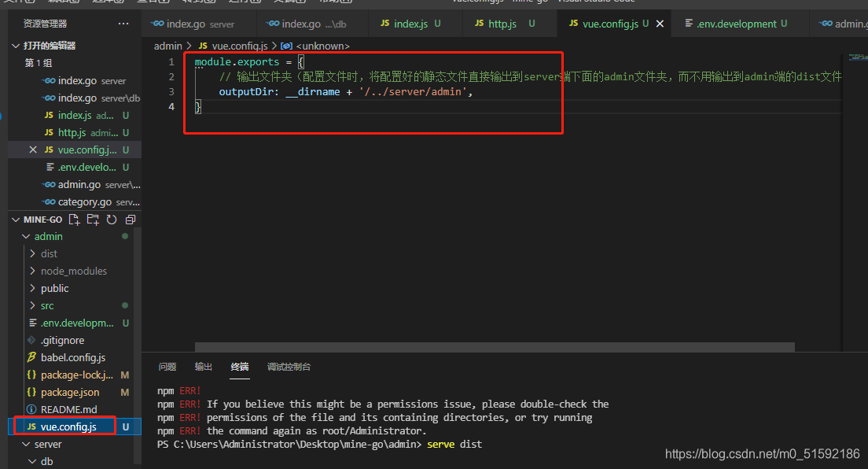
Task: Expand the node_modules folder
Action: click(33, 271)
